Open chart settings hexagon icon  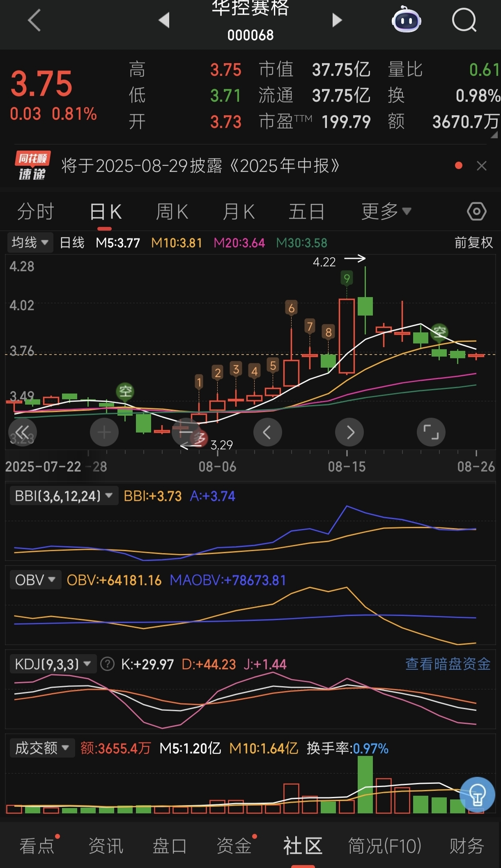476,212
